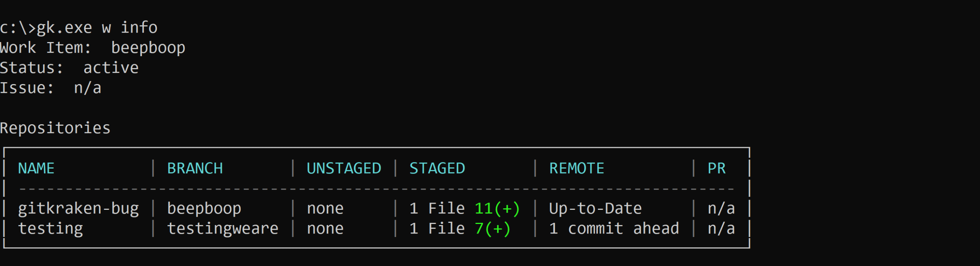This screenshot has width=980, height=266.
Task: Click the STAGED column header
Action: click(x=437, y=169)
